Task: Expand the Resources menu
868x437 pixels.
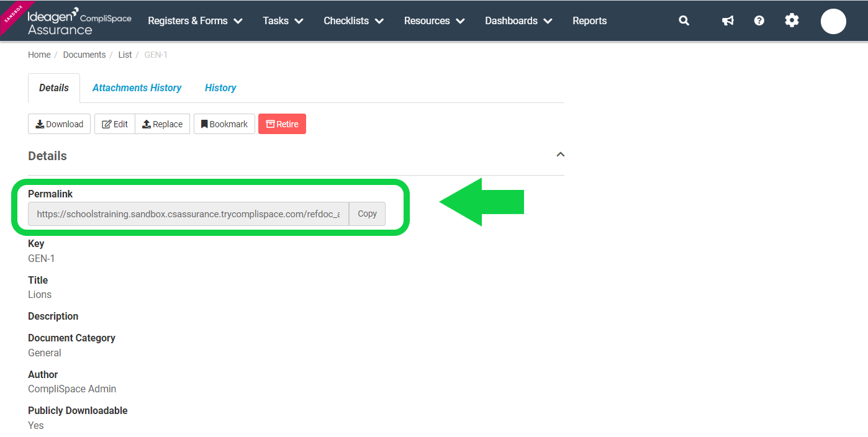Action: 435,20
